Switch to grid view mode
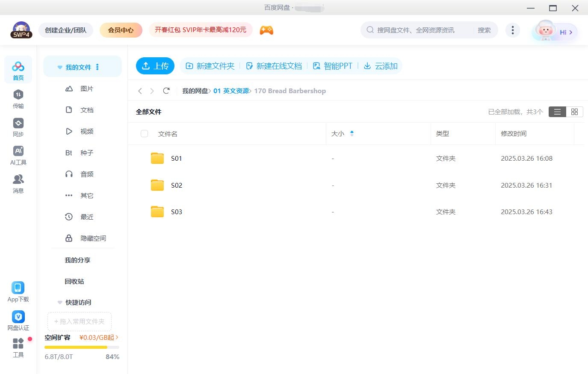This screenshot has width=588, height=374. (574, 112)
